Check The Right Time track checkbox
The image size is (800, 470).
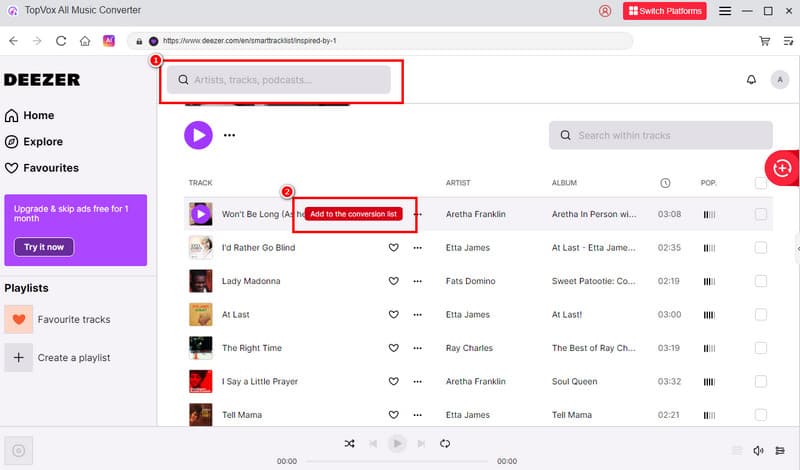click(x=760, y=348)
